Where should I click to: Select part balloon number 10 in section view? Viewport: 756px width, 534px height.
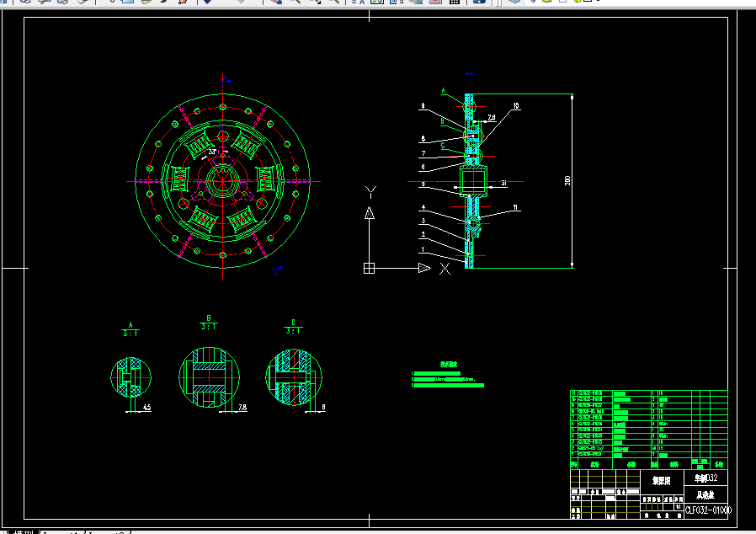point(516,106)
